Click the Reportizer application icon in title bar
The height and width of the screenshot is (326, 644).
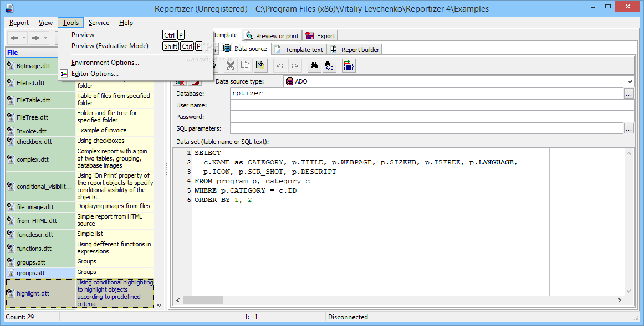[x=9, y=8]
